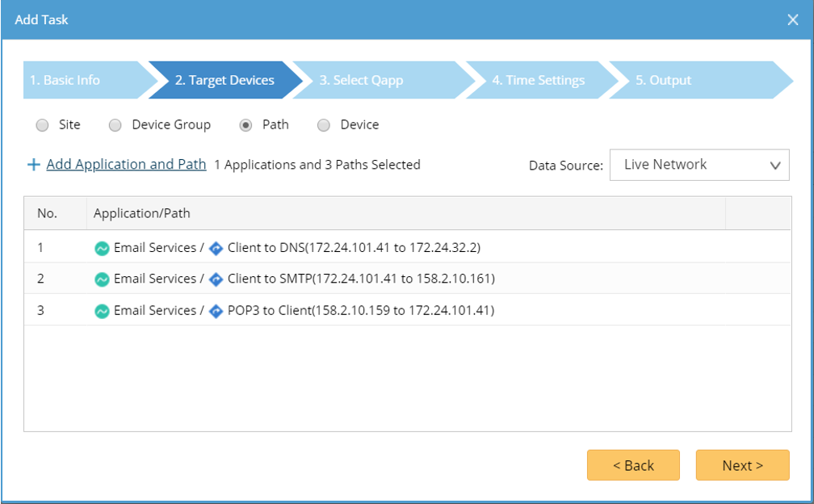Click the green Email Services icon in row 2
This screenshot has width=814, height=504.
tap(102, 279)
